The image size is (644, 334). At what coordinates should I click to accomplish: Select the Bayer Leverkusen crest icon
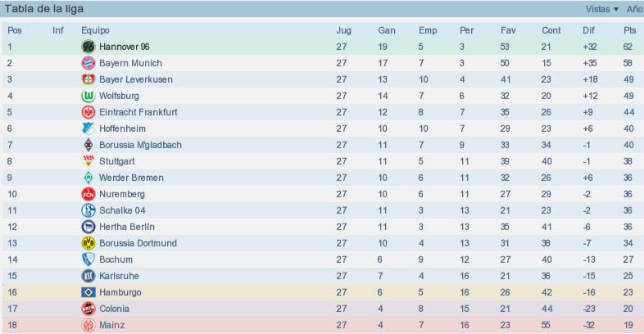(x=88, y=79)
